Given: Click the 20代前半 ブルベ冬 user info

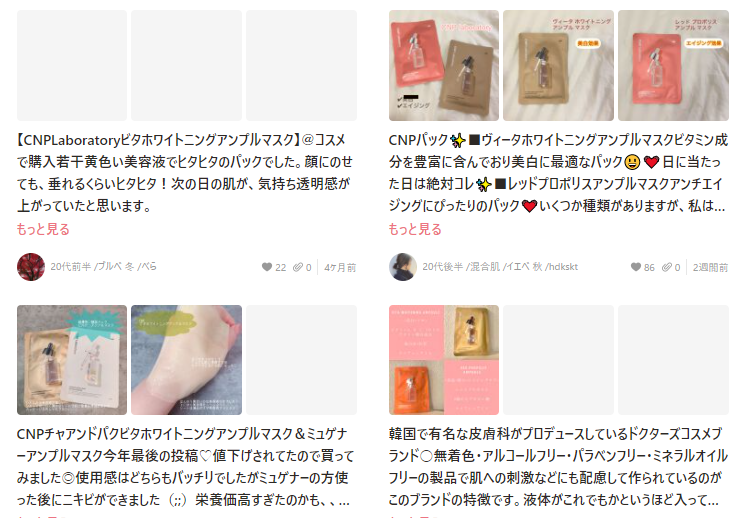Looking at the screenshot, I should pos(104,267).
